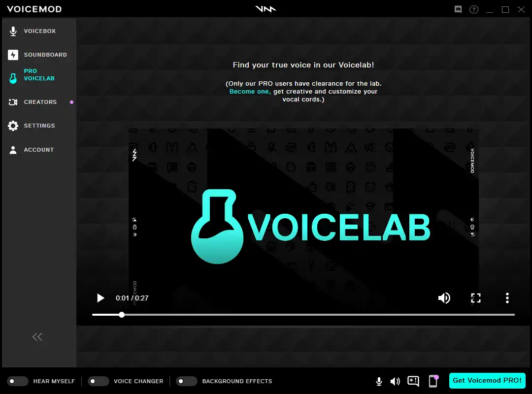Toggle the Hear Myself switch

tap(18, 381)
